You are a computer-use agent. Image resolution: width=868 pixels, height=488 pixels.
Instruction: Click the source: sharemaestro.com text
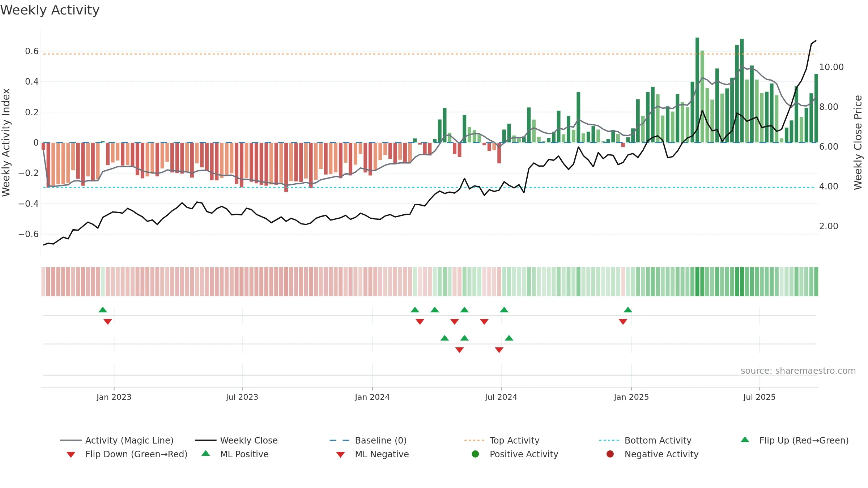tap(798, 371)
